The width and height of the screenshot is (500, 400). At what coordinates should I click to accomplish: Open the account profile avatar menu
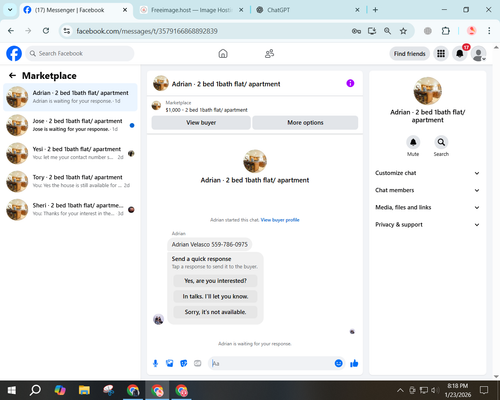coord(478,54)
